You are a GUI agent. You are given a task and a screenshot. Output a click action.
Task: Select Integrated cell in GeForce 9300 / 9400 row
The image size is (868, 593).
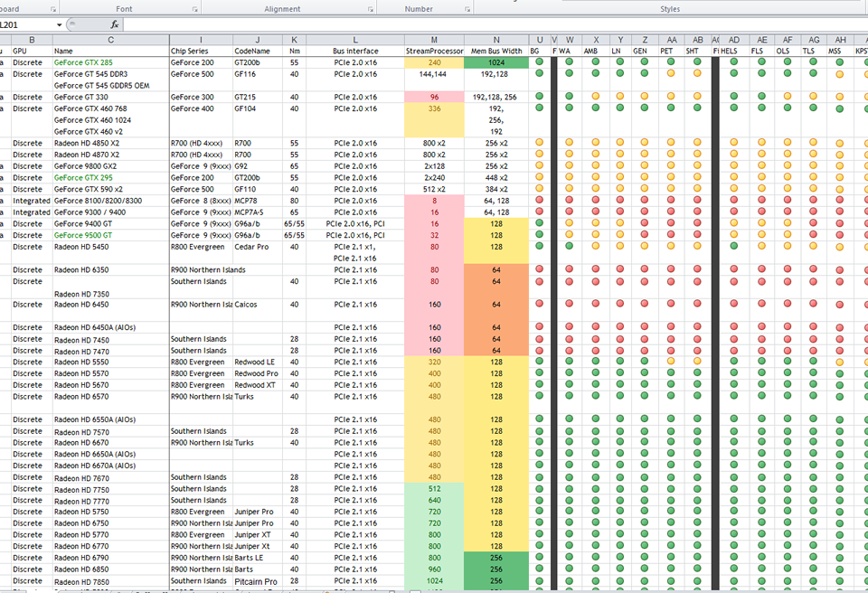32,212
